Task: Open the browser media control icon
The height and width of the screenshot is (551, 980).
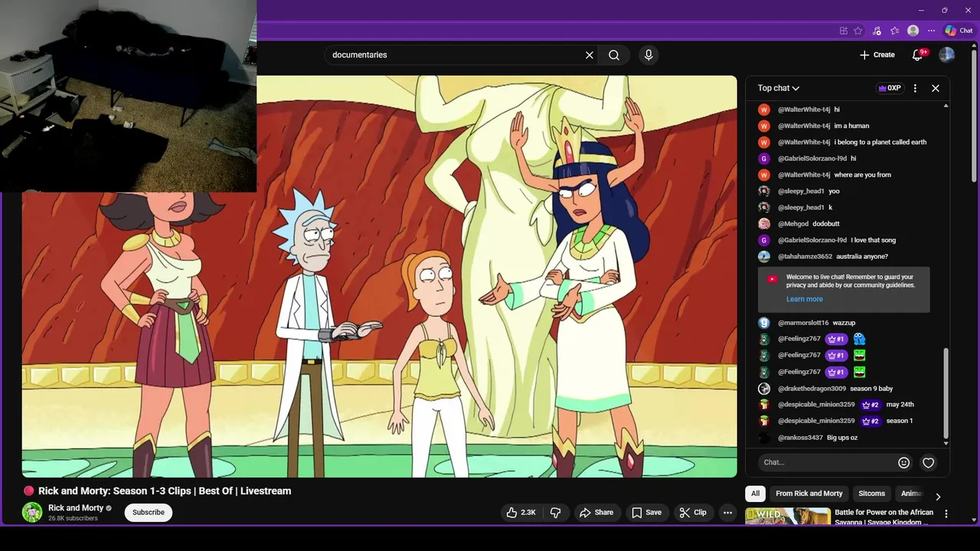Action: [x=877, y=31]
